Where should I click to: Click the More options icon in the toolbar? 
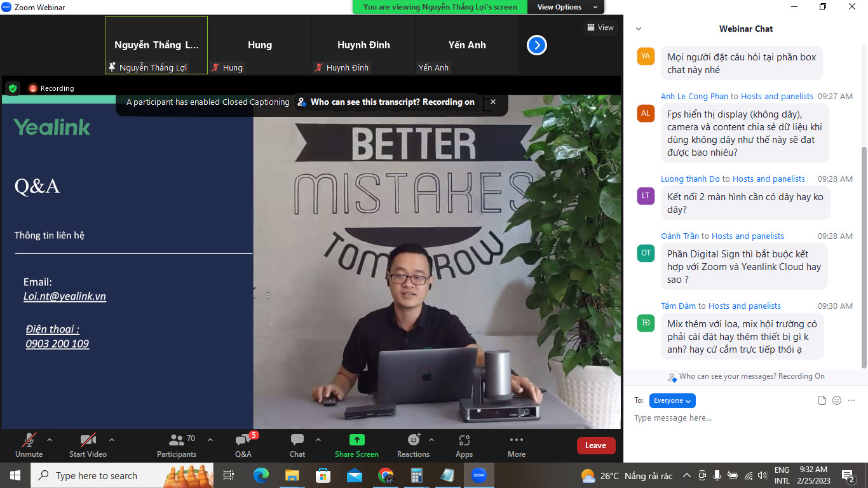coord(516,440)
